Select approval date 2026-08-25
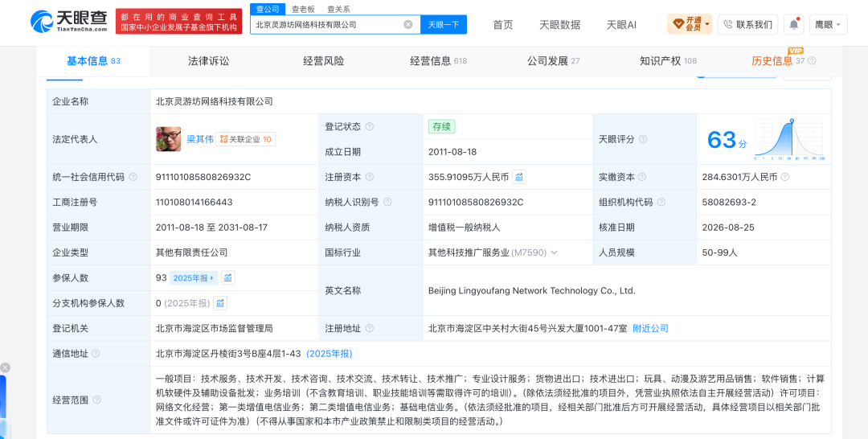The width and height of the screenshot is (868, 439). pyautogui.click(x=728, y=228)
